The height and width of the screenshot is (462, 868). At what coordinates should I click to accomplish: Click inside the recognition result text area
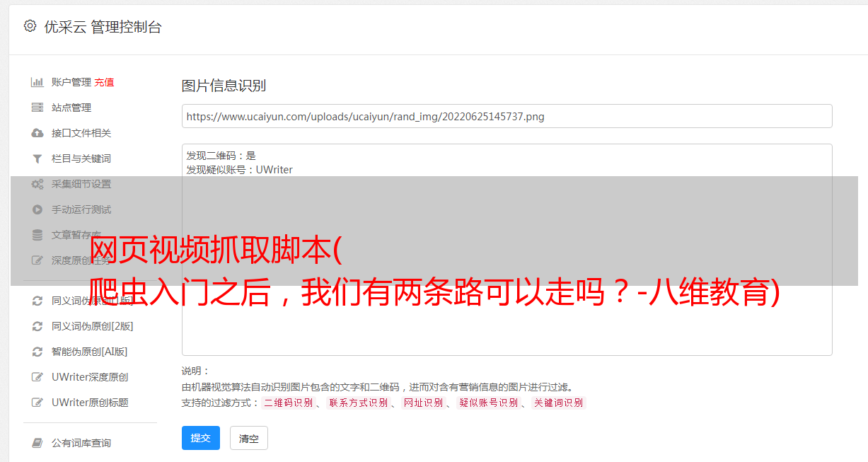pyautogui.click(x=507, y=250)
